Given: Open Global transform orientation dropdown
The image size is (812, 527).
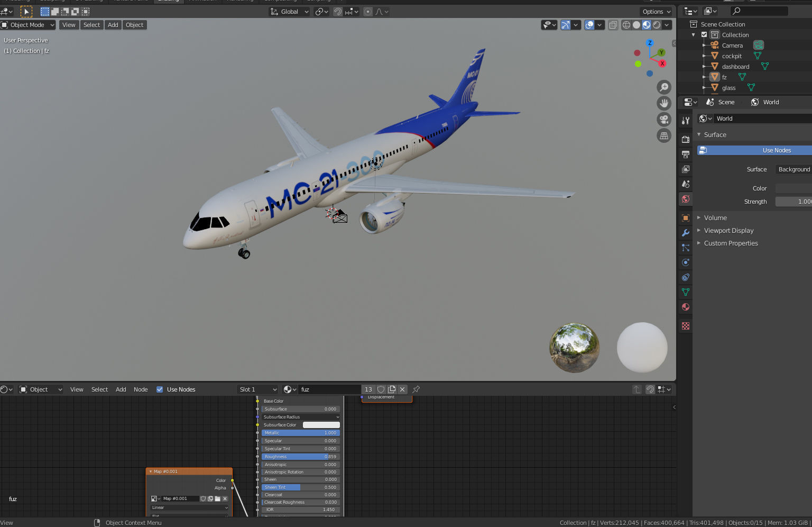Looking at the screenshot, I should point(289,12).
